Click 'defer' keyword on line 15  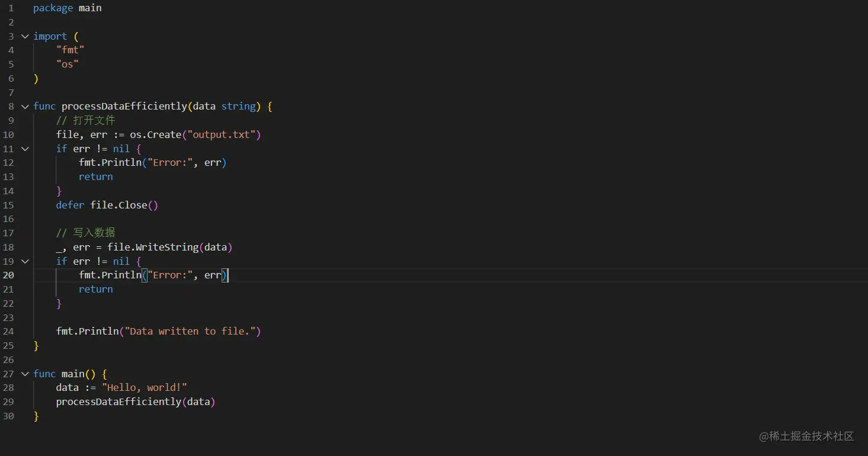pos(70,205)
